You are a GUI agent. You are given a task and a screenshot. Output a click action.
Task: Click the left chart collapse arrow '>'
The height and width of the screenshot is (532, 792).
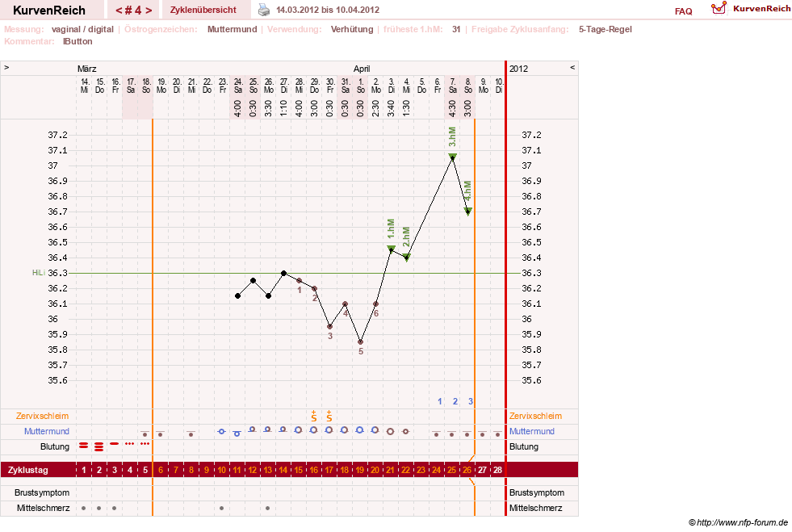6,67
